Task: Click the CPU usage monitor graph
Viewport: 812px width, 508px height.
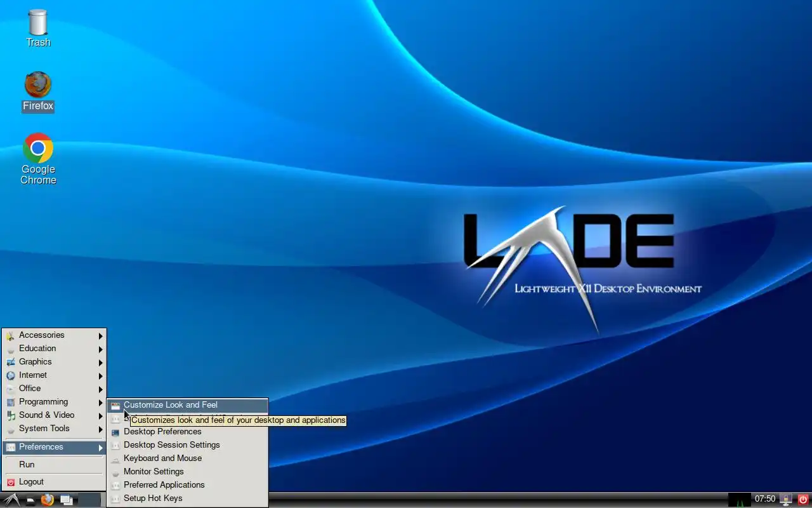Action: 739,500
